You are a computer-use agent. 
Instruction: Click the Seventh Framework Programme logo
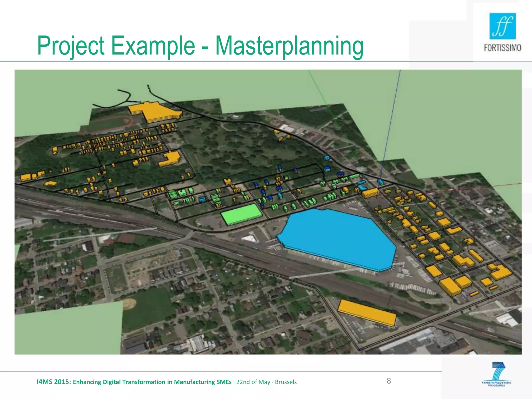(497, 375)
